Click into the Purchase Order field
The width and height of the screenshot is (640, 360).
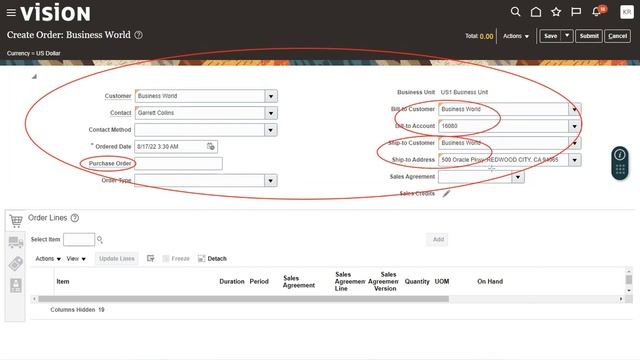tap(178, 164)
